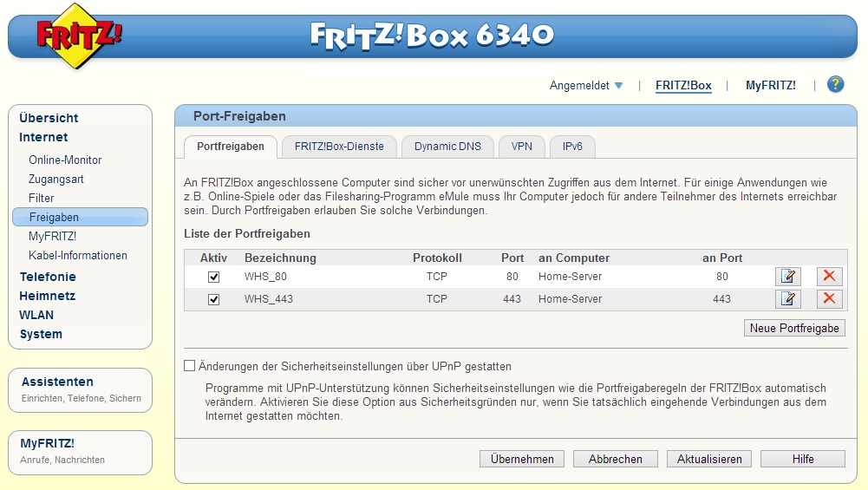The height and width of the screenshot is (490, 868).
Task: Open Kabel-Informationen page
Action: click(78, 256)
